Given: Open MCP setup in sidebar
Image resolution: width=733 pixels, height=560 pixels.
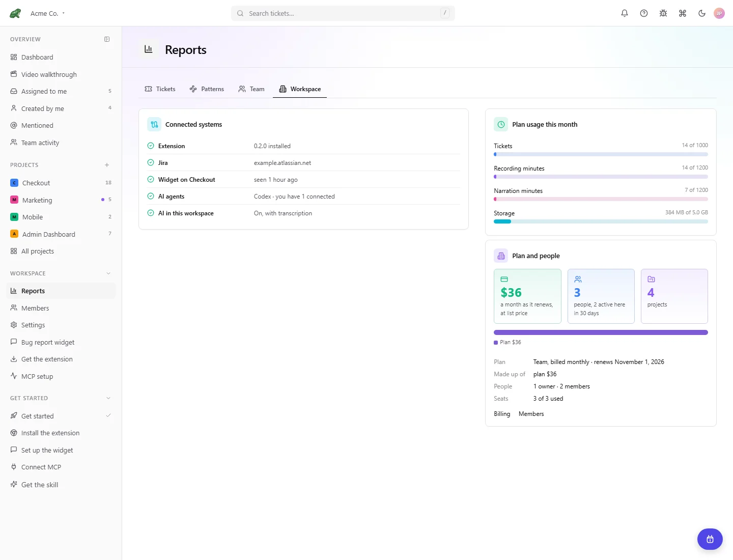Looking at the screenshot, I should [61, 376].
